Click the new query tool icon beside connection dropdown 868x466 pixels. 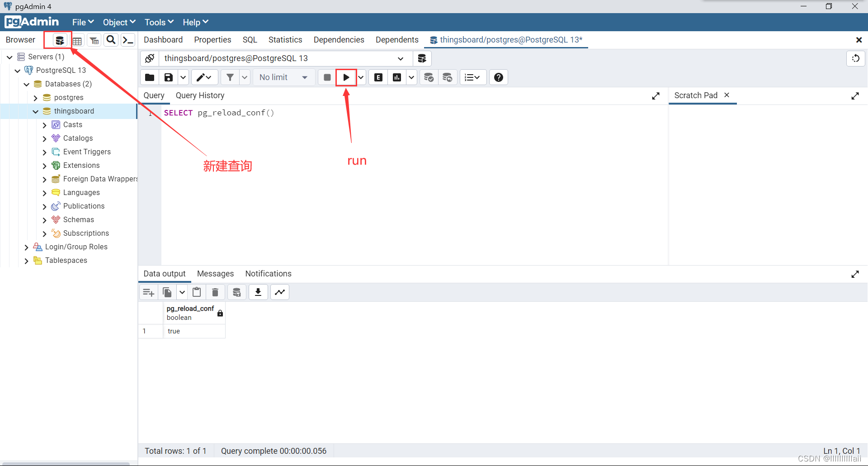click(422, 58)
